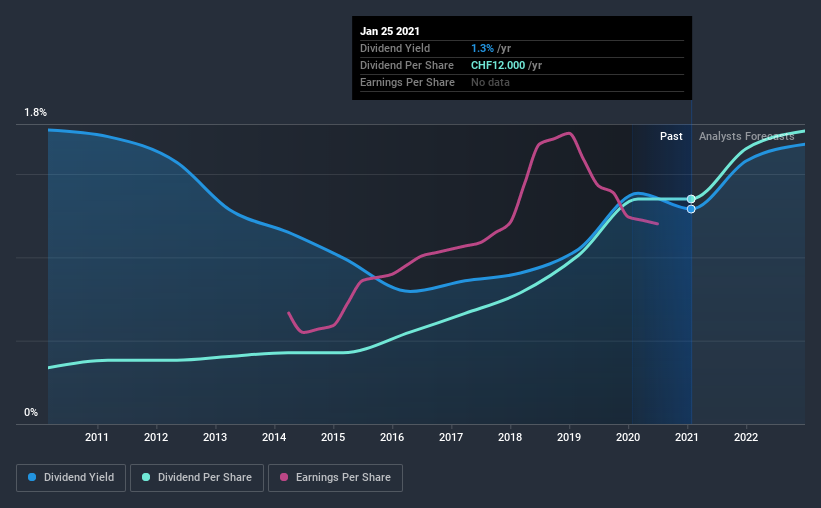Screen dimensions: 821x508
Task: Toggle the Earnings Per Share legend button
Action: (335, 478)
